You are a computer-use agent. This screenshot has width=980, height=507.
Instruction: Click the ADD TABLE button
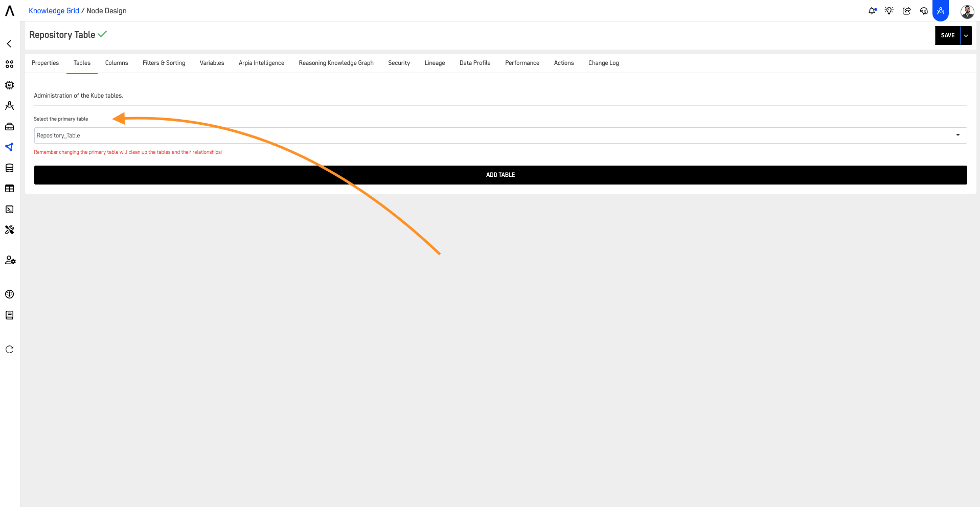[500, 175]
